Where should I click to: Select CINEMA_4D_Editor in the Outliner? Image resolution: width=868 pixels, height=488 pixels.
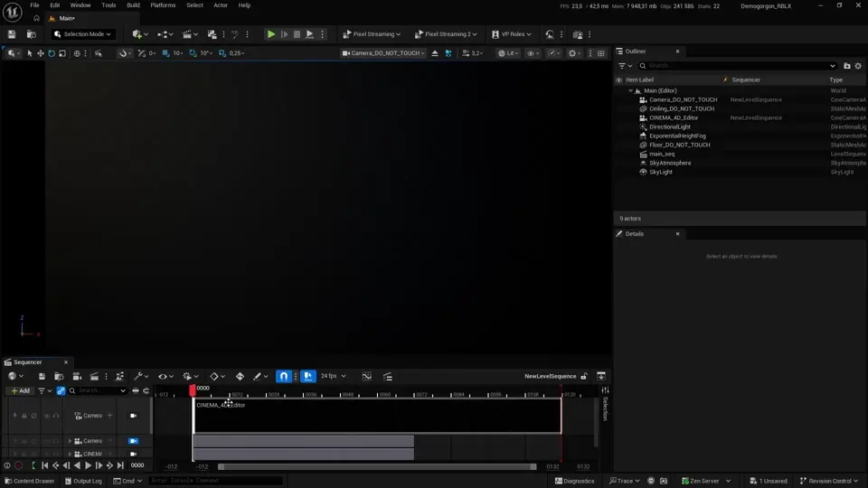point(673,117)
